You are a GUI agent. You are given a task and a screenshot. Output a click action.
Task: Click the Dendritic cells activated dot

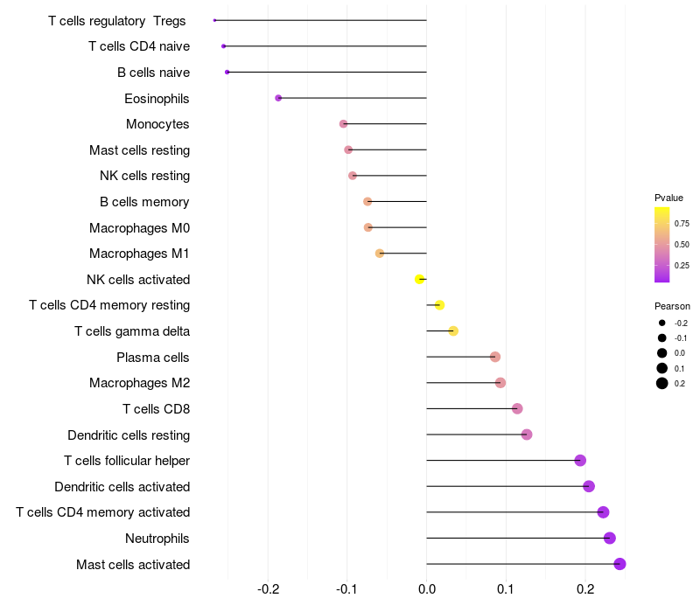tap(589, 486)
